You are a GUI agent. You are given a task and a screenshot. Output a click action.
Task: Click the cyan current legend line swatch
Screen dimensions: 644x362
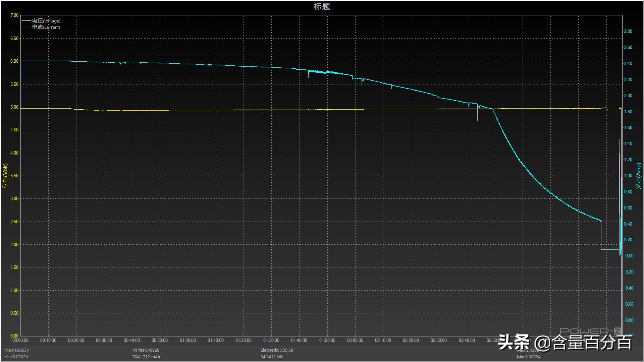26,27
